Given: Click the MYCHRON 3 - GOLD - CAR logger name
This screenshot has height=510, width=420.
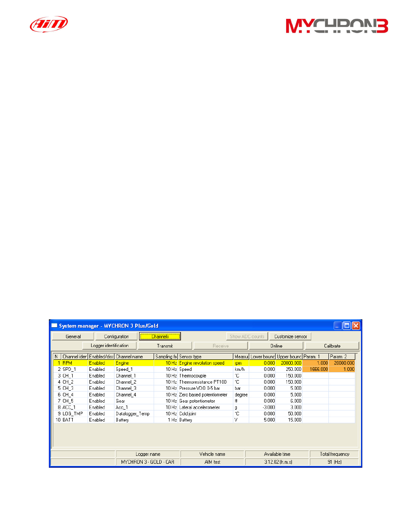Looking at the screenshot, I should (x=148, y=462).
